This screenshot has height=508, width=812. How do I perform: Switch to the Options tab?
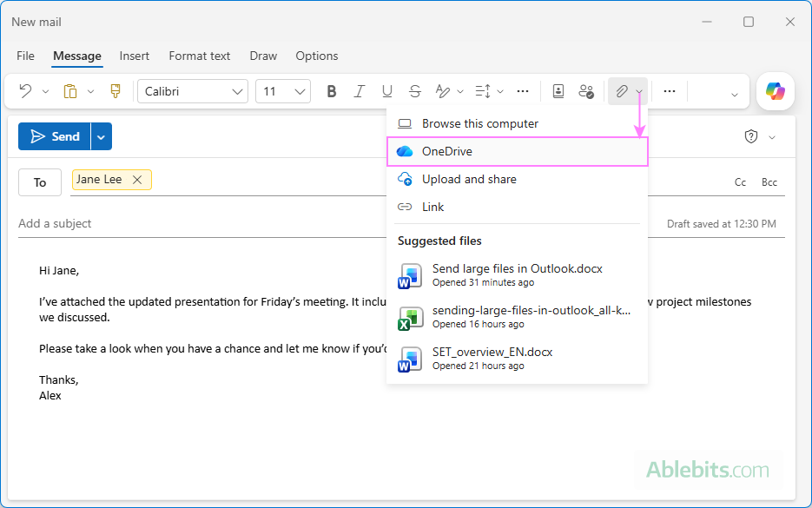point(317,56)
